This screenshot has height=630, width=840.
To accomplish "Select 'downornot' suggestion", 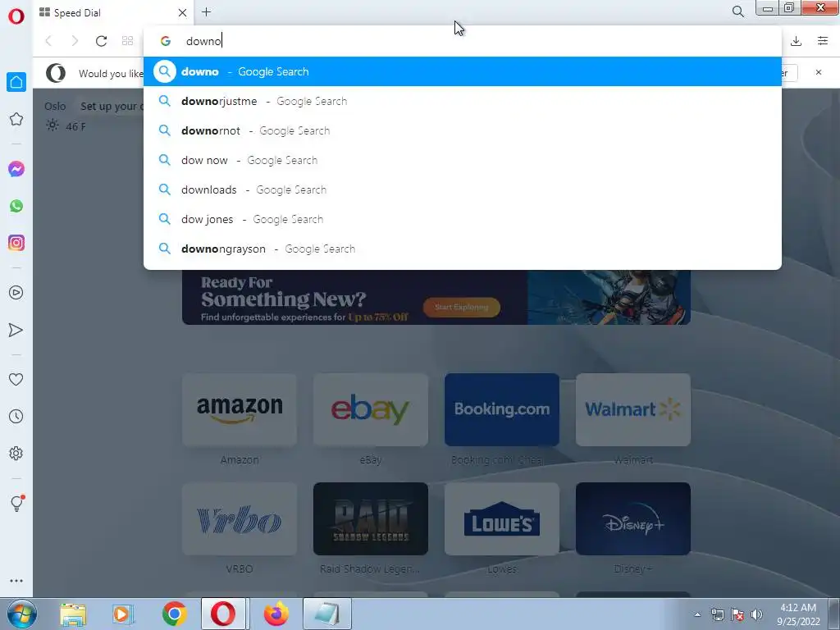I will (x=463, y=130).
